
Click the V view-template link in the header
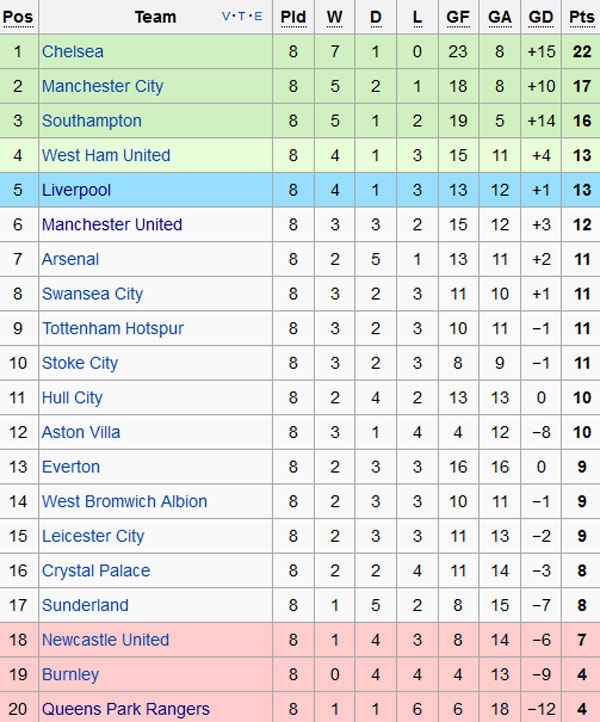(226, 17)
